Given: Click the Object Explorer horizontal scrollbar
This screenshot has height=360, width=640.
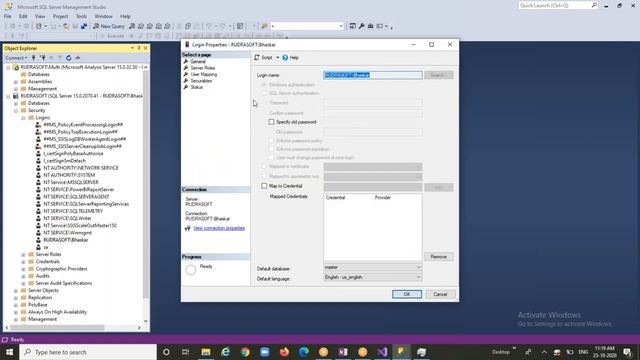Looking at the screenshot, I should coord(57,327).
